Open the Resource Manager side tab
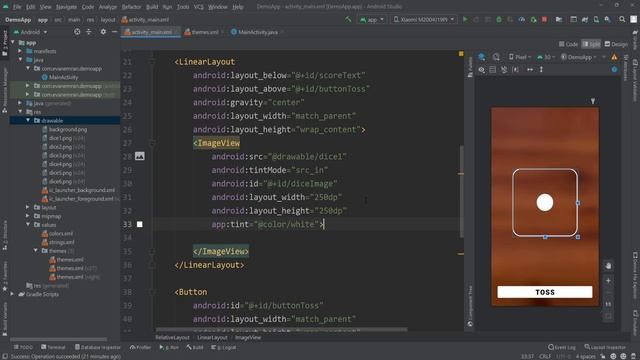The image size is (640, 360). (5, 90)
